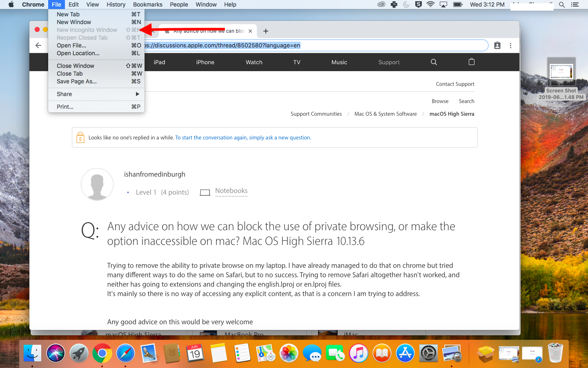Screen dimensions: 588x368
Task: Open the Preview app in Dock
Action: click(452, 353)
